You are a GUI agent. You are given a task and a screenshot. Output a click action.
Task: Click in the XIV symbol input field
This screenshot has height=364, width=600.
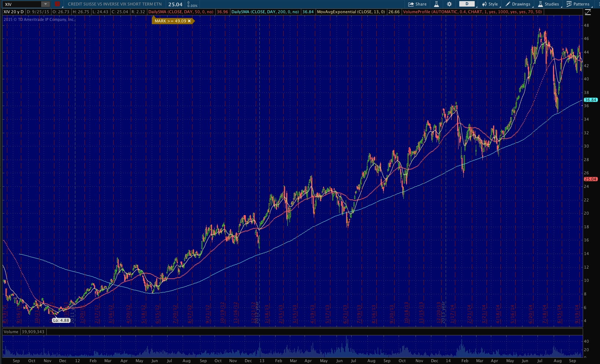click(21, 4)
